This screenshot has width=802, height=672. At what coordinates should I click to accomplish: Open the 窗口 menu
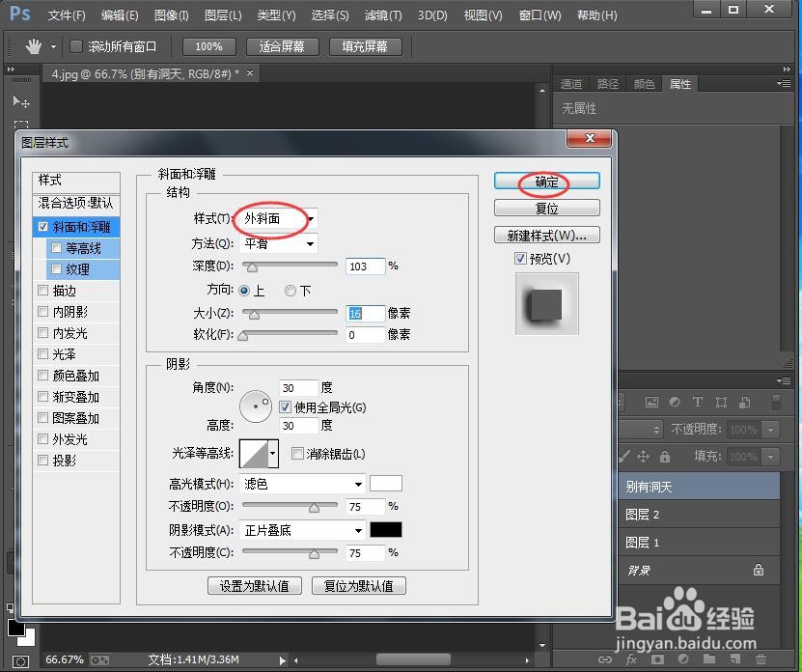click(539, 15)
